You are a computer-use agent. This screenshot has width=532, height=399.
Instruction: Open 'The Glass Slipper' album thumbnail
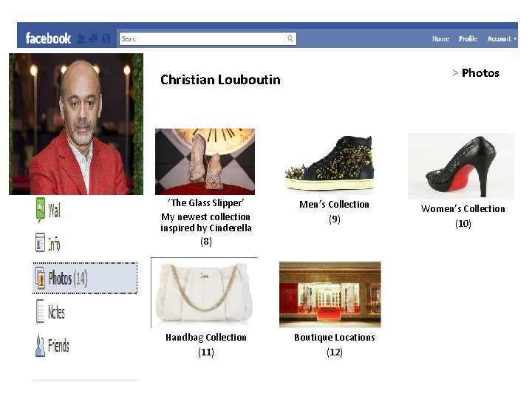(205, 162)
